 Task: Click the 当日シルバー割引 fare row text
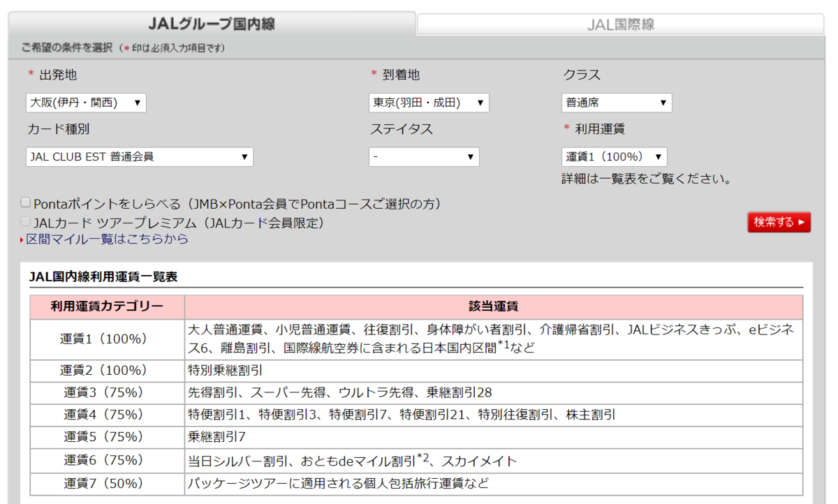tap(353, 460)
